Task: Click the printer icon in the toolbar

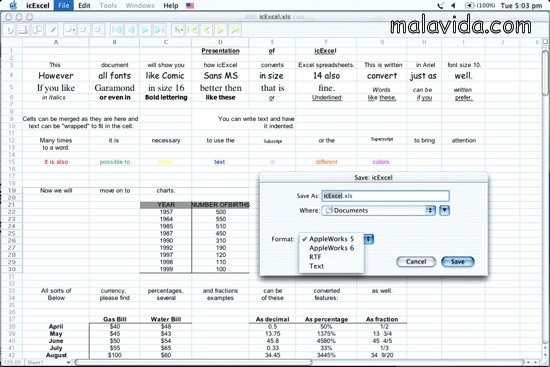Action: pyautogui.click(x=24, y=30)
